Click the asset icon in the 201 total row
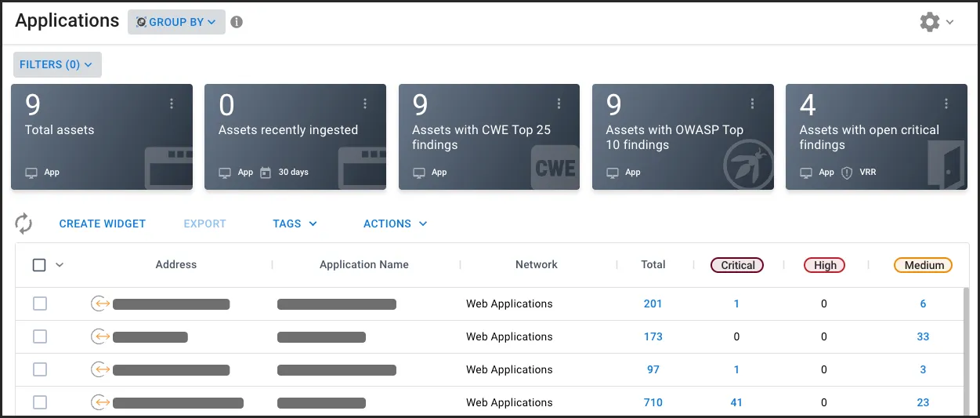The height and width of the screenshot is (418, 980). [100, 304]
